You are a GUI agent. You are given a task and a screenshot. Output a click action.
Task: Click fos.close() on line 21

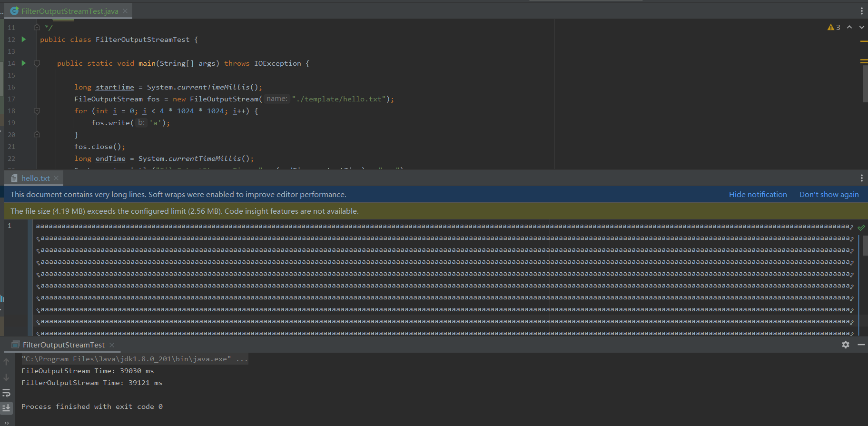point(99,147)
